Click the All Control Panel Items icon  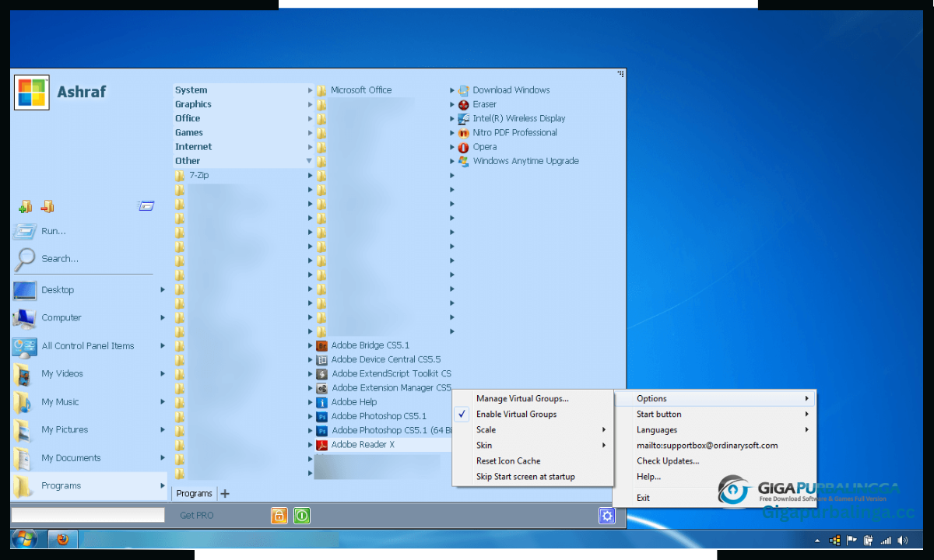(25, 346)
